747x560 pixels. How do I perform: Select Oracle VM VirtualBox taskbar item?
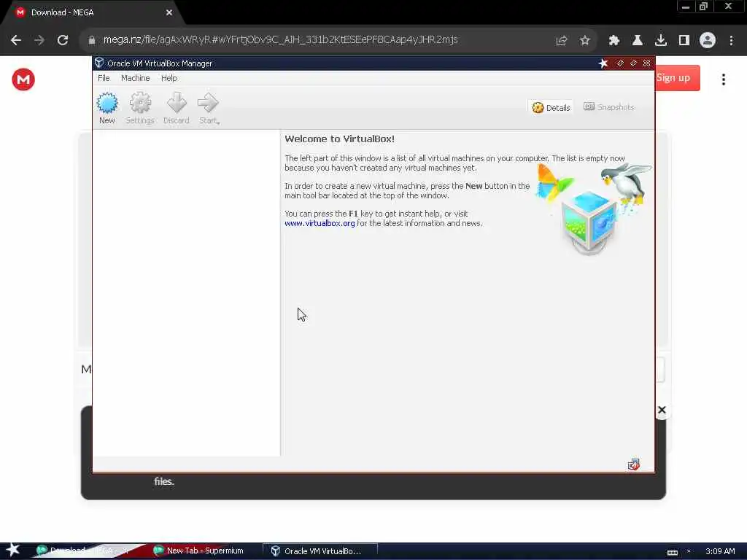320,551
